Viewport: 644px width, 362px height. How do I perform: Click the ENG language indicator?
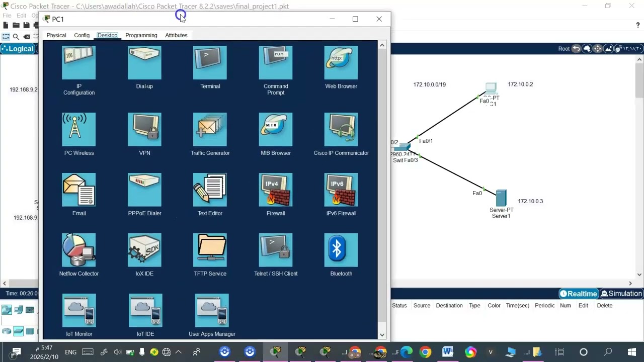(71, 352)
